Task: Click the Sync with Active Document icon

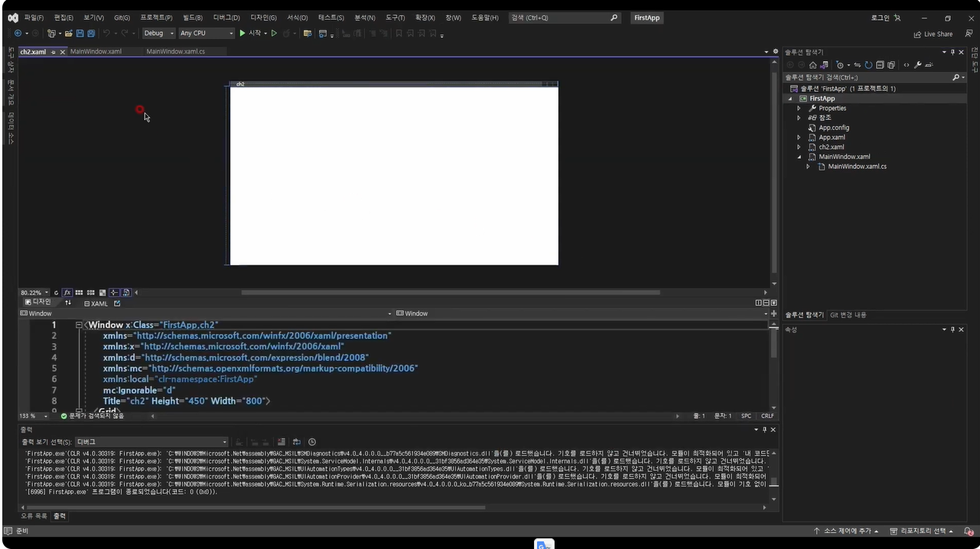Action: pos(857,65)
